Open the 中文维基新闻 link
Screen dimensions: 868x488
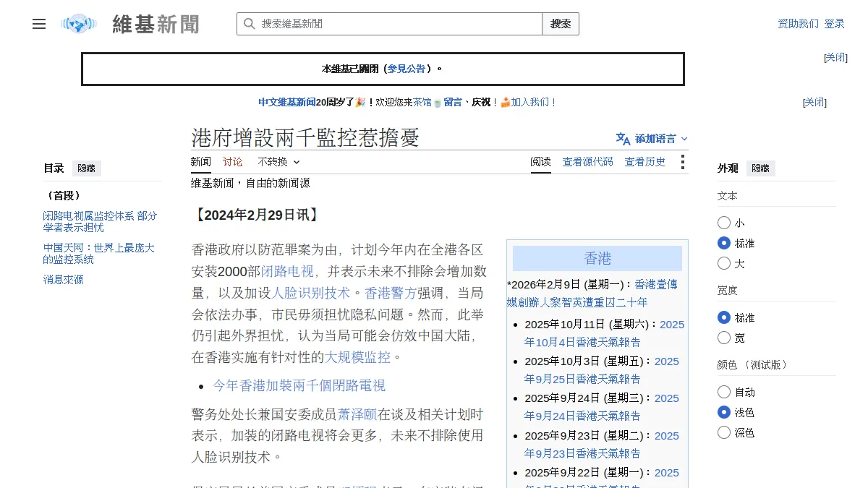[x=287, y=103]
